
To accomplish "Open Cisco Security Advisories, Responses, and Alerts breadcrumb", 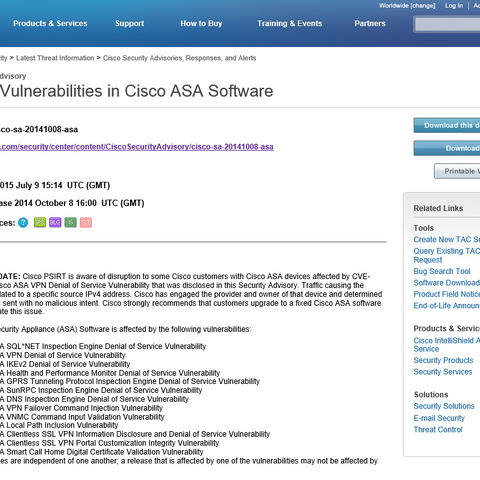I will [x=180, y=58].
